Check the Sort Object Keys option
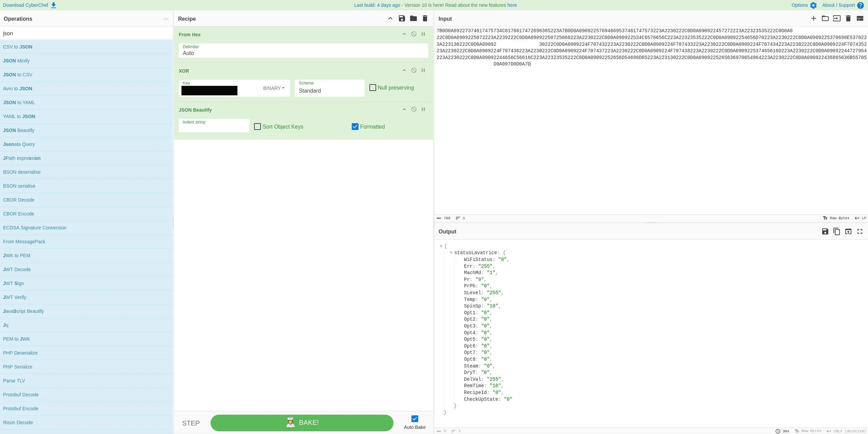Viewport: 868px width, 434px height. 257,127
